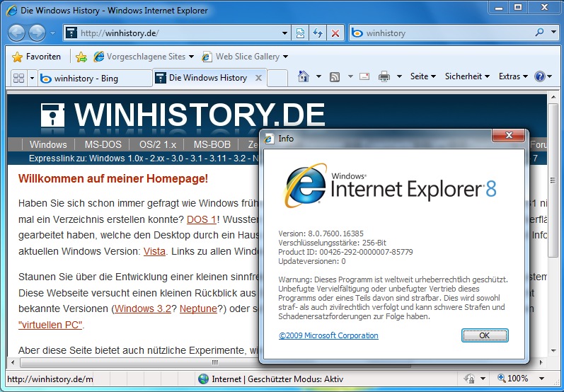Click OK in the Info dialog
This screenshot has height=392, width=564.
pyautogui.click(x=485, y=335)
